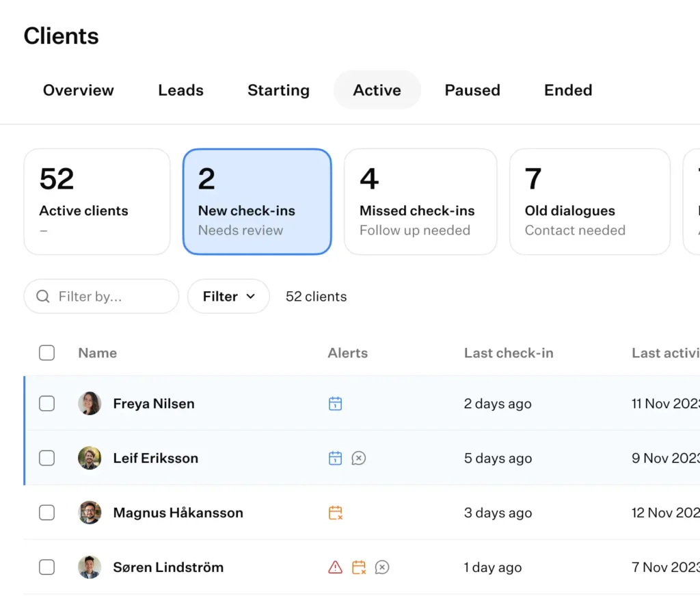Click Leif Eriksson's blue check-in calendar icon
Image resolution: width=700 pixels, height=609 pixels.
[x=336, y=458]
